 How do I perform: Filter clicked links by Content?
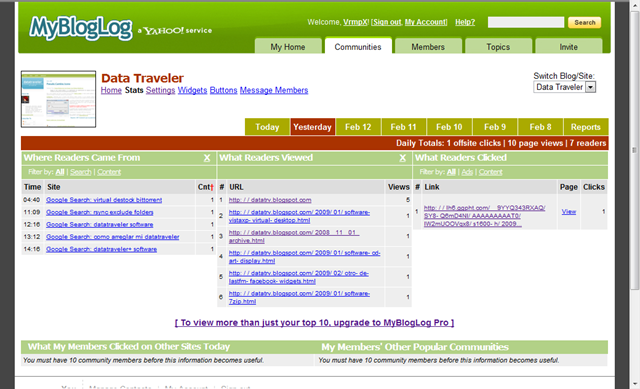click(x=490, y=172)
